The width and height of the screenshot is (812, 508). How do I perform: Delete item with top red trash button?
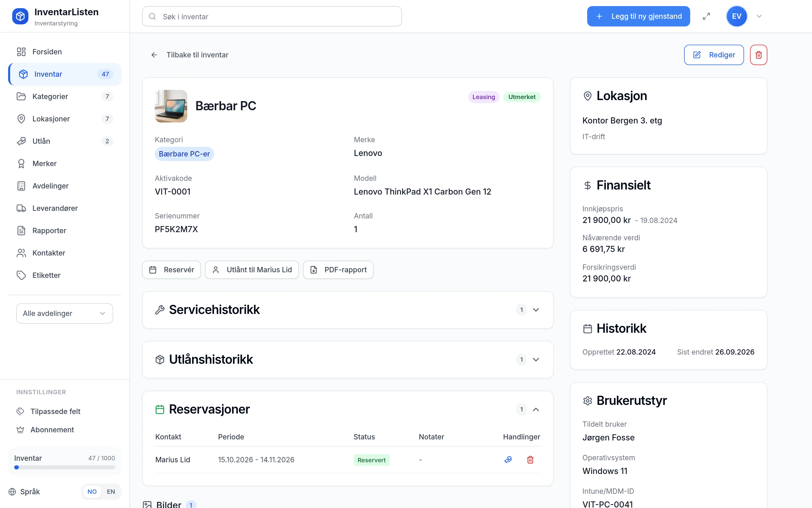[758, 55]
